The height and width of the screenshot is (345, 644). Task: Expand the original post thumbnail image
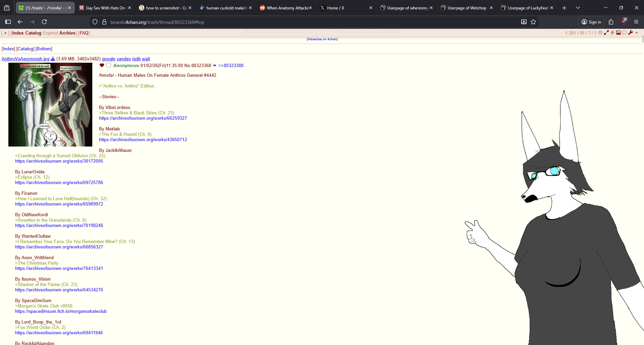tap(50, 105)
